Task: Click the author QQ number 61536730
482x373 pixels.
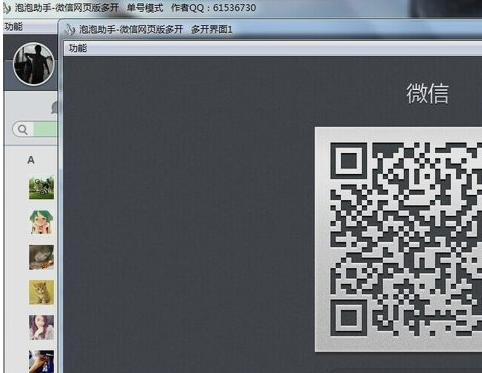Action: [235, 7]
